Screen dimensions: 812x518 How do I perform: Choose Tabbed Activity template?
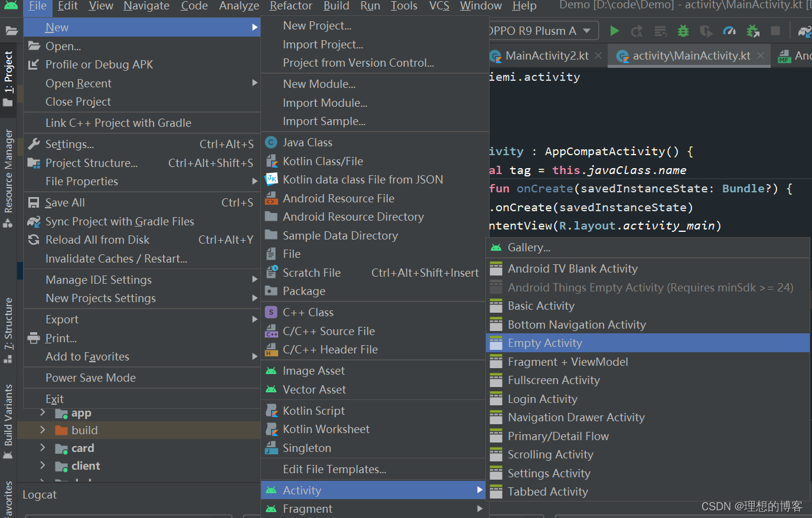(x=648, y=491)
